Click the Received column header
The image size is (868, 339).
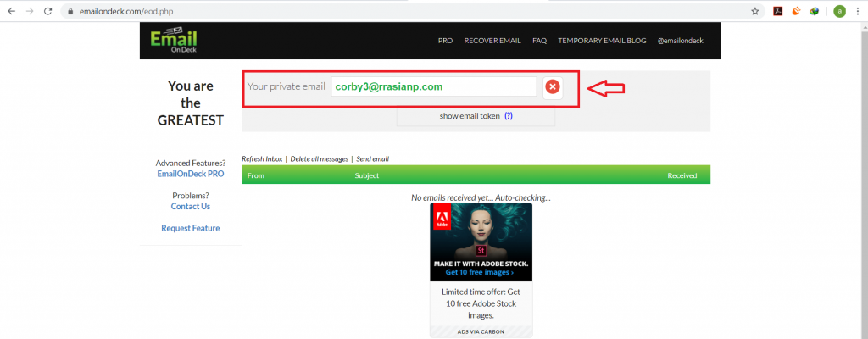click(682, 175)
